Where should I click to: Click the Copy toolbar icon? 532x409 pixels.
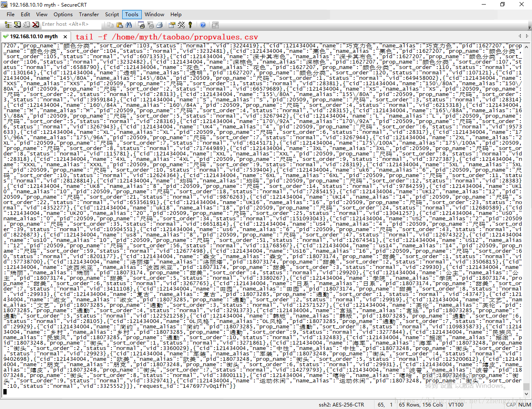111,25
